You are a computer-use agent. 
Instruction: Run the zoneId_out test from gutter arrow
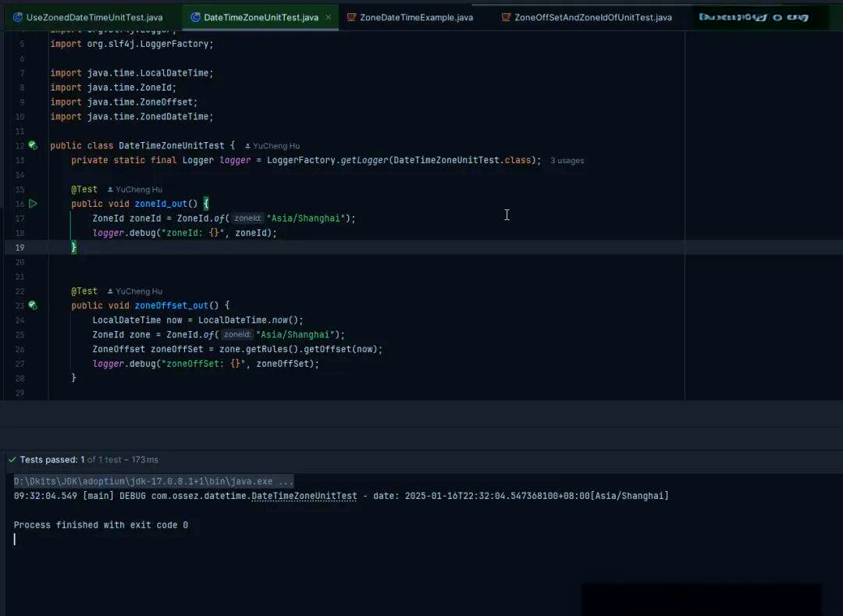coord(33,204)
